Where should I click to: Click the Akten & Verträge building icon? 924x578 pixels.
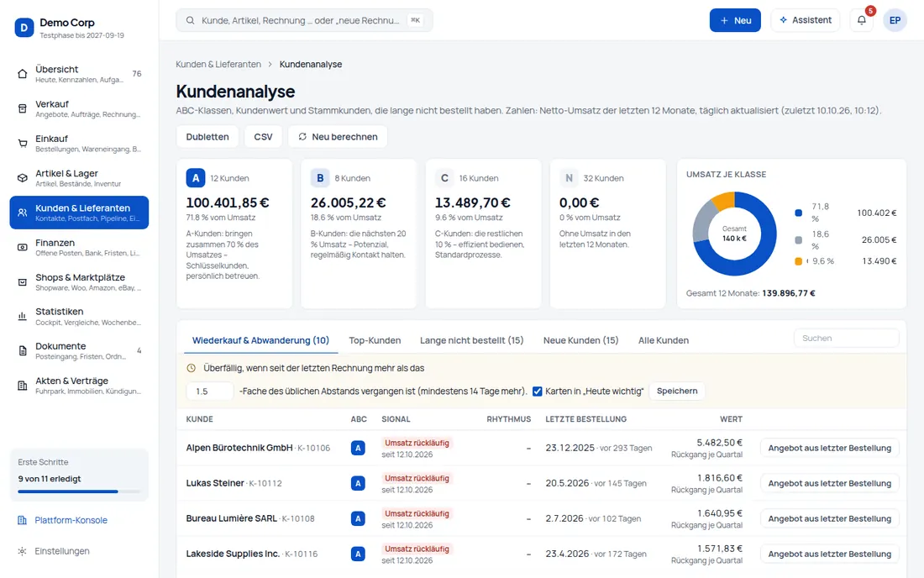tap(23, 386)
